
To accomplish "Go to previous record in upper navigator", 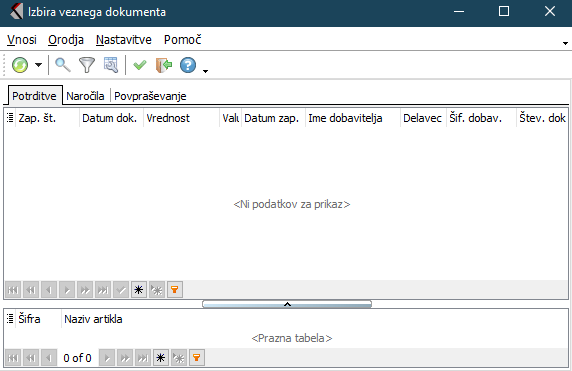I will 49,290.
